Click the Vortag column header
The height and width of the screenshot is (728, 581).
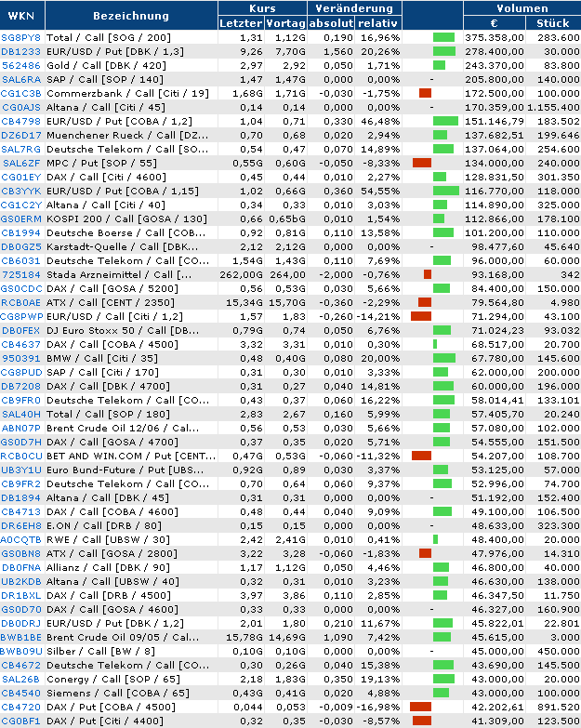286,22
